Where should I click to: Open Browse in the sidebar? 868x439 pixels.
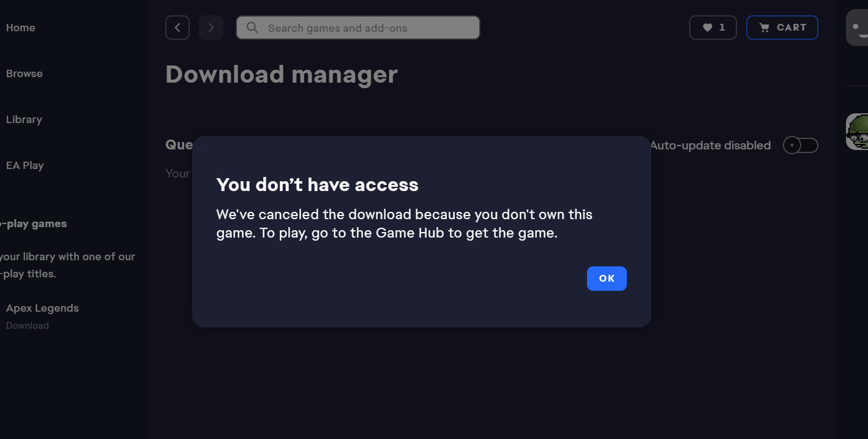click(24, 73)
